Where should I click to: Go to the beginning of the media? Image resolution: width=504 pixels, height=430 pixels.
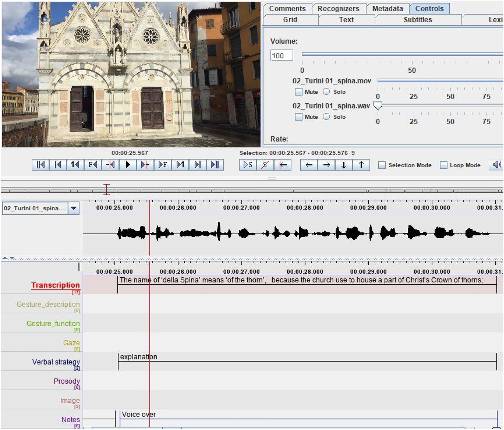pos(40,165)
